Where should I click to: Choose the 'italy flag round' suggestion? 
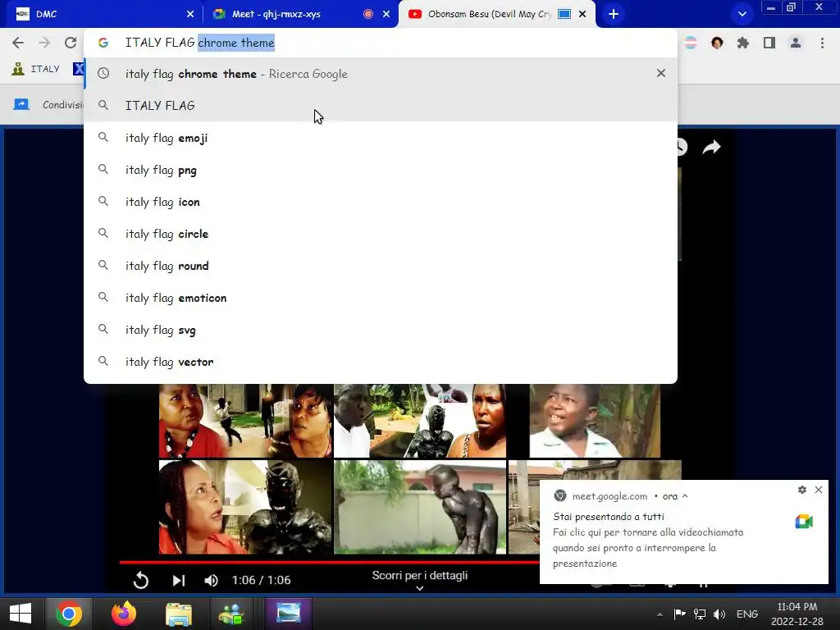381,266
